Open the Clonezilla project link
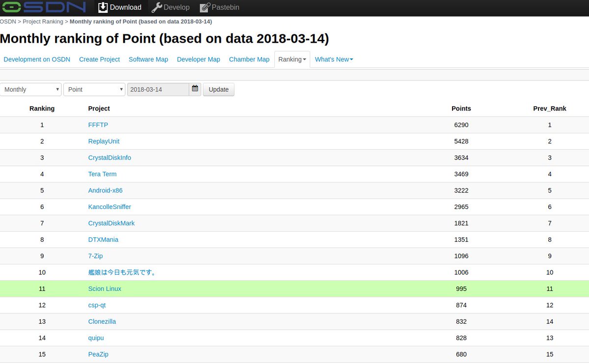The height and width of the screenshot is (364, 589). click(102, 321)
